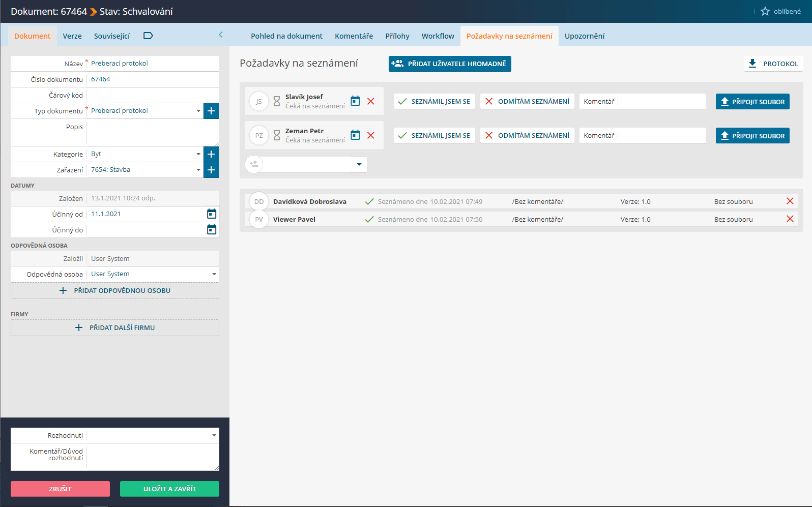This screenshot has height=507, width=812.
Task: Click the oblíbené star icon
Action: tap(765, 11)
